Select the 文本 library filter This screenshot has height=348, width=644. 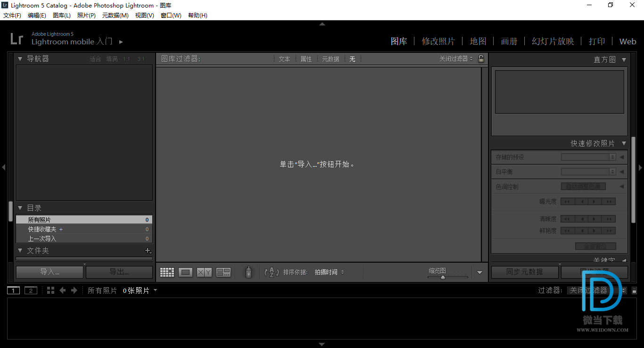[x=284, y=59]
